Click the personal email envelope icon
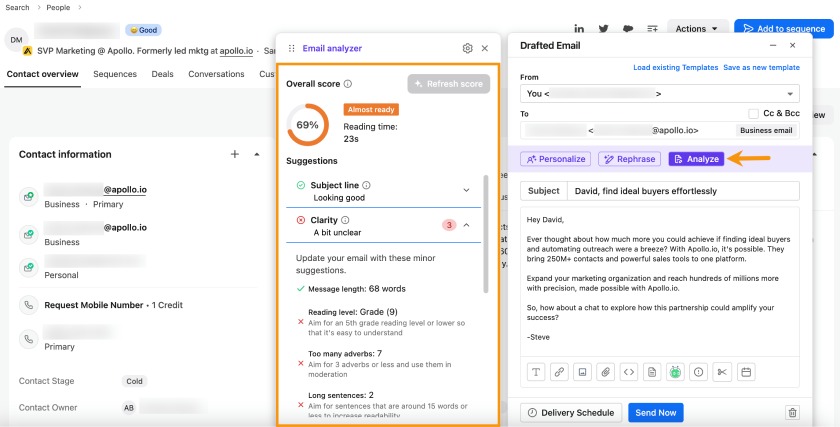 [x=28, y=267]
